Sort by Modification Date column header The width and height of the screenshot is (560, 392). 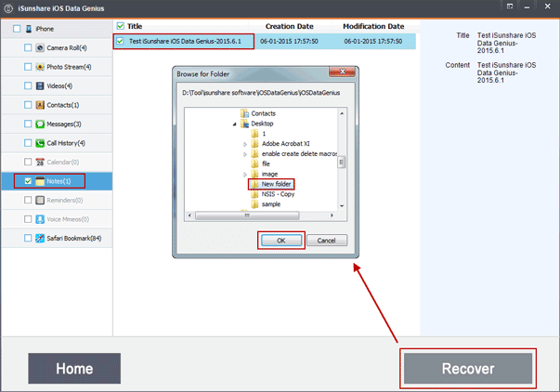tap(373, 26)
